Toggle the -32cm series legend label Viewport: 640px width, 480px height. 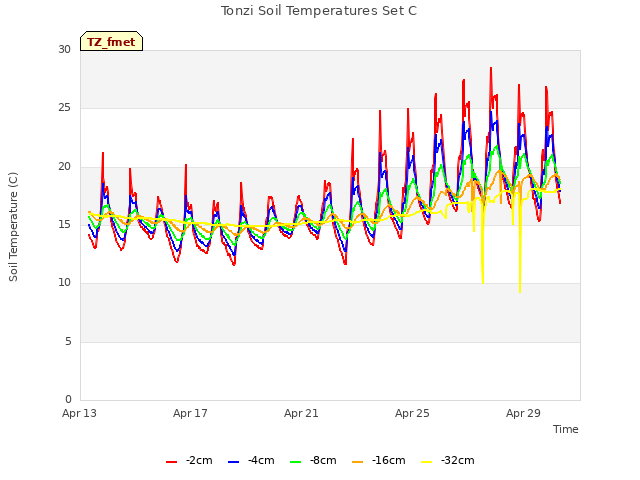(x=458, y=460)
